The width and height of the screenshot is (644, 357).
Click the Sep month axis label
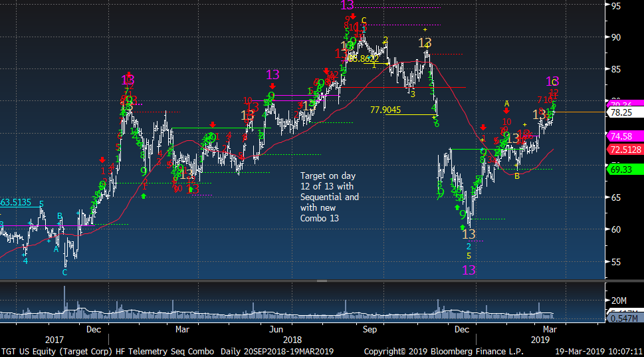point(370,330)
